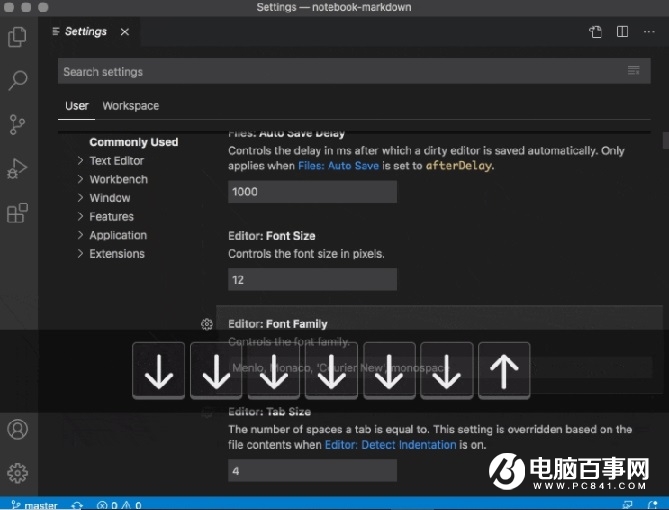Open the Search view in activity bar
This screenshot has width=669, height=510.
point(17,80)
